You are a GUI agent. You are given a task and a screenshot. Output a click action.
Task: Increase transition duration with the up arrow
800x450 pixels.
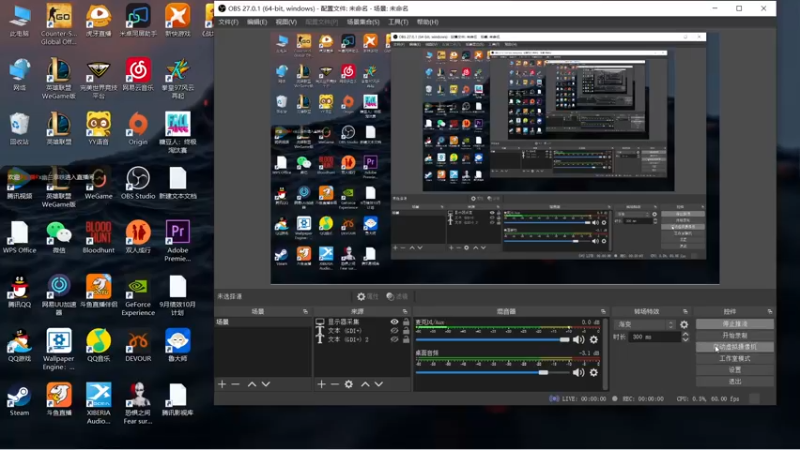(685, 334)
